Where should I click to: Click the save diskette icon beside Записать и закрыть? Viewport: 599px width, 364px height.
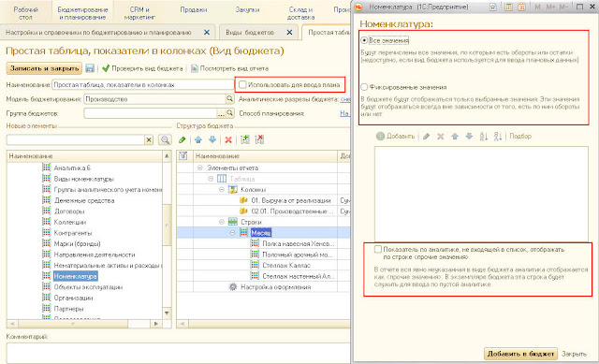90,68
